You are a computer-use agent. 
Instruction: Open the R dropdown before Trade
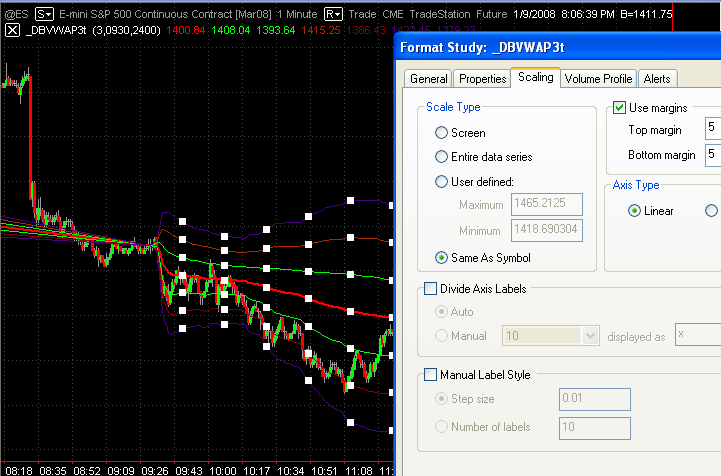pos(333,14)
